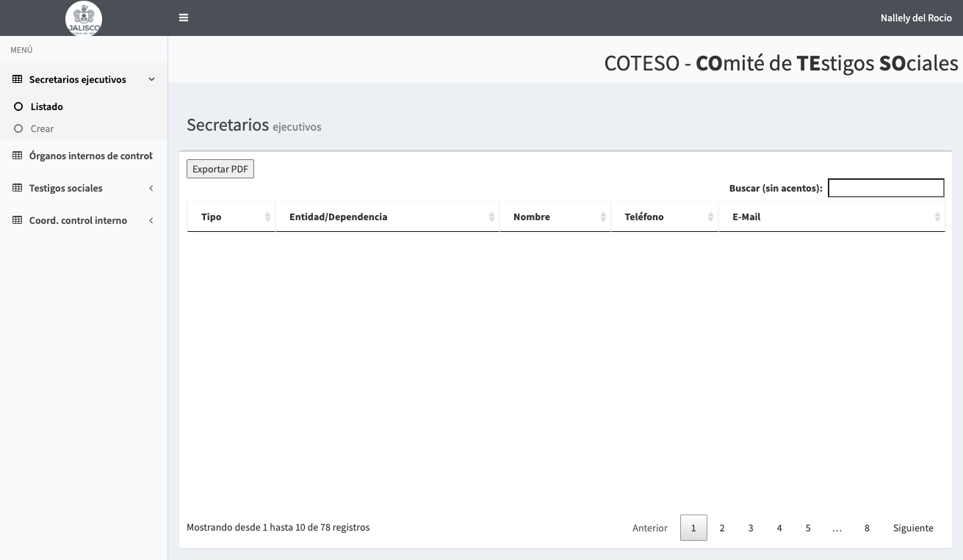Sort by the E-Mail column arrows
This screenshot has width=963, height=560.
tap(937, 217)
